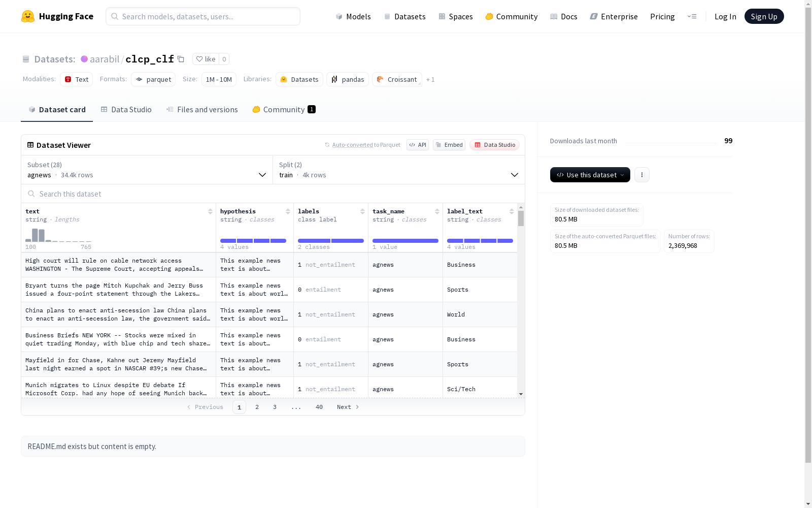812x508 pixels.
Task: Click the Sign Up button
Action: coord(764,16)
